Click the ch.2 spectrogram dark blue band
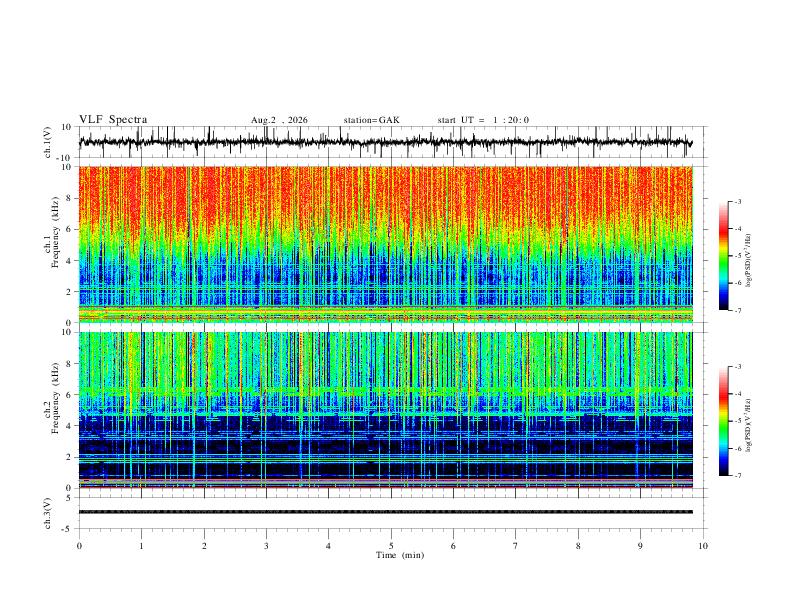The image size is (792, 612). 385,446
